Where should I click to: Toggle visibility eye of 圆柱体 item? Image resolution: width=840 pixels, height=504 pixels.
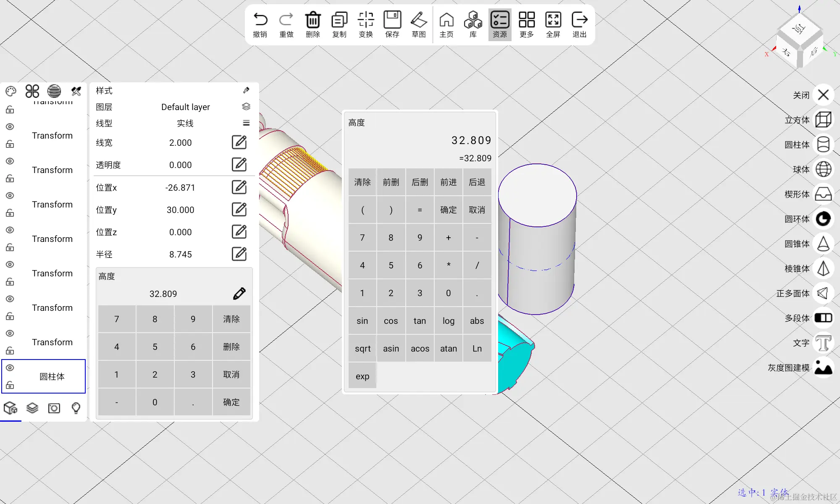coord(10,368)
